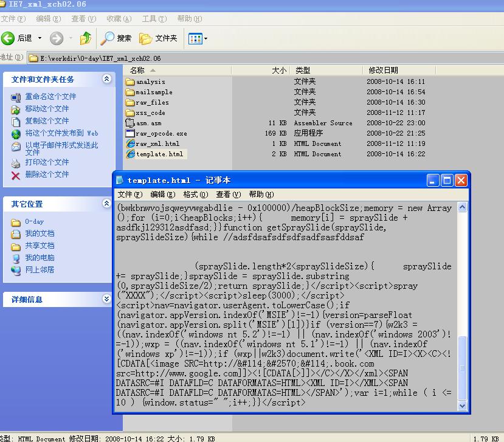The width and height of the screenshot is (504, 442).
Task: Open Explorer's View (查看) menu
Action: coord(84,19)
